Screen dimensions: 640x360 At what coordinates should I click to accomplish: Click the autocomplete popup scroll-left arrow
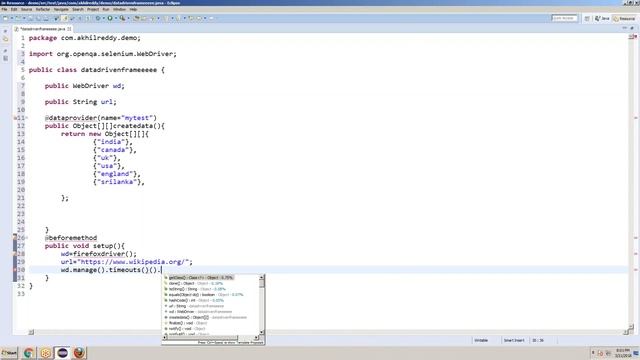[x=165, y=338]
